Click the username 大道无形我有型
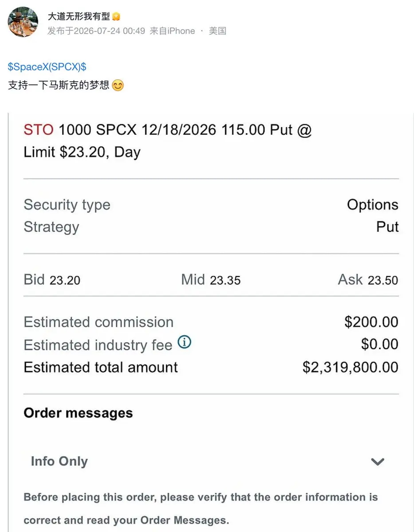 (x=79, y=16)
